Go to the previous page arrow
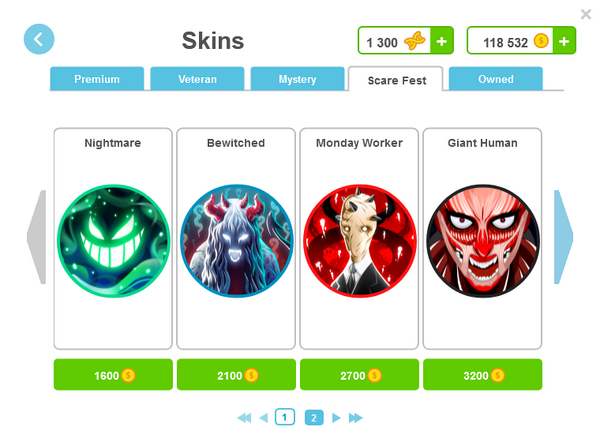The image size is (600, 442). tap(264, 418)
